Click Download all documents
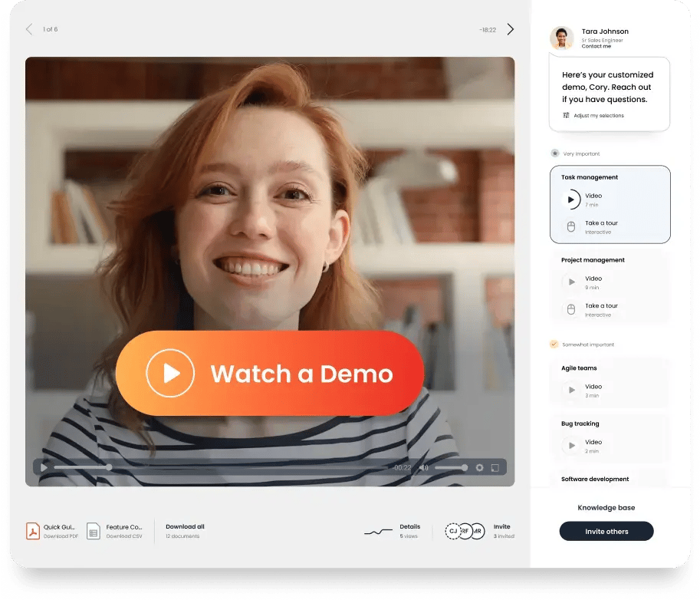 185,527
